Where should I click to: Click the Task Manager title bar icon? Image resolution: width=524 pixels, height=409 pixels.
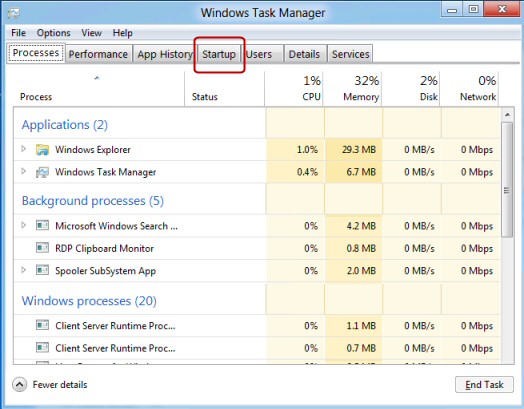tap(14, 13)
